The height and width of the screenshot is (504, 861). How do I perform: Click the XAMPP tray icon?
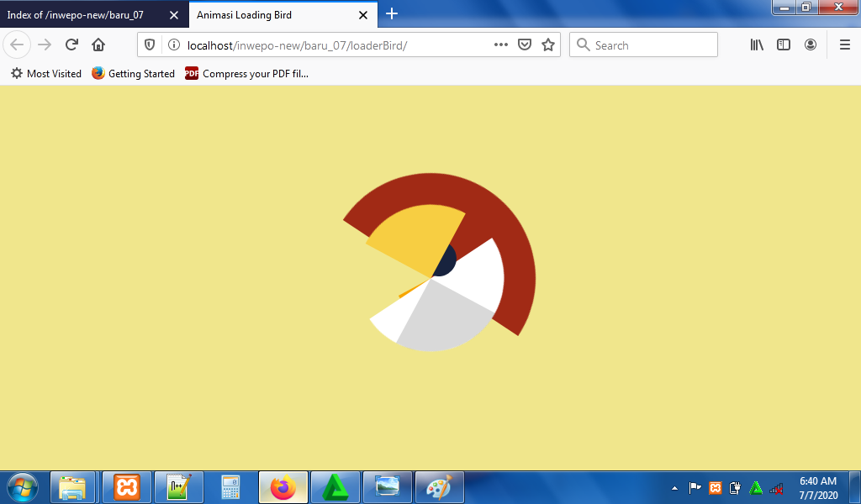tap(716, 487)
